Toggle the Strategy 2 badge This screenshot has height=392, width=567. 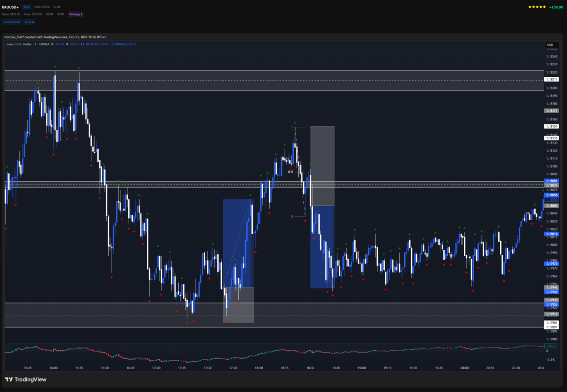coord(75,14)
